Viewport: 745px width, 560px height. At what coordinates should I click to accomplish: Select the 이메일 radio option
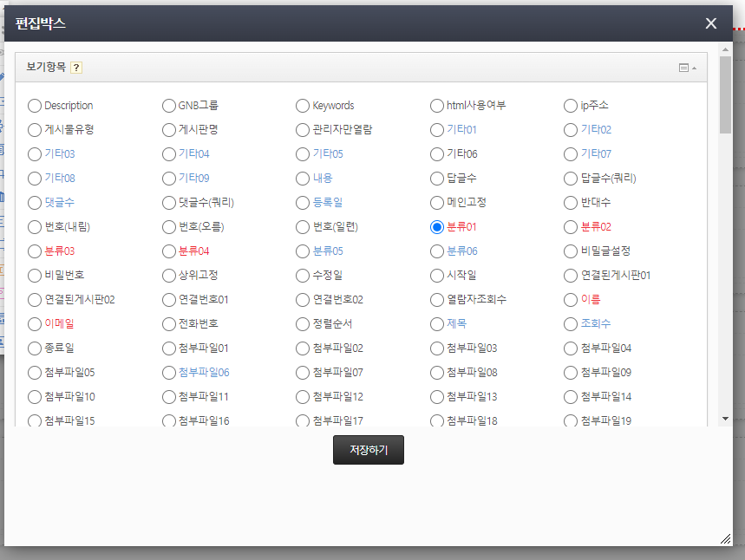point(35,324)
